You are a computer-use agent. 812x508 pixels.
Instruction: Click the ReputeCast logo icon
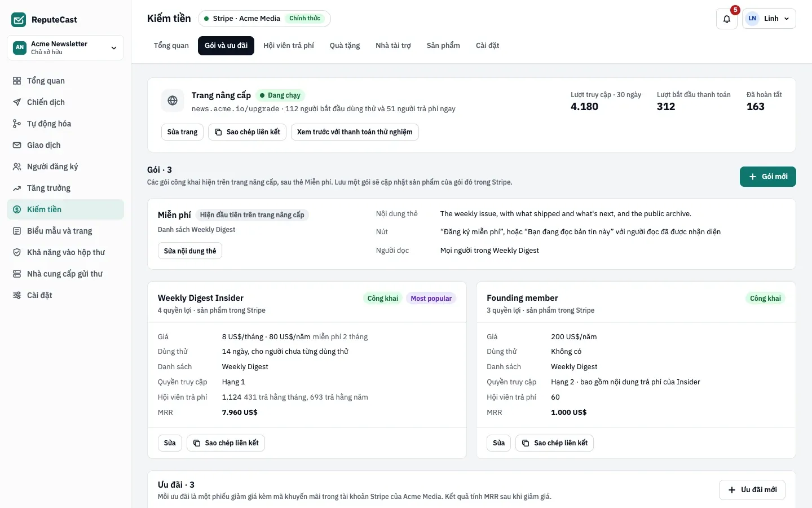(x=19, y=20)
